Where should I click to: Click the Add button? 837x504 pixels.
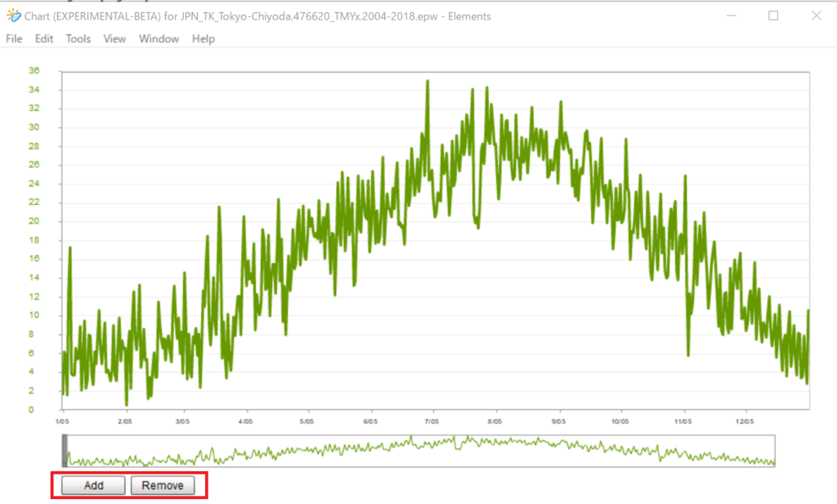pyautogui.click(x=93, y=485)
